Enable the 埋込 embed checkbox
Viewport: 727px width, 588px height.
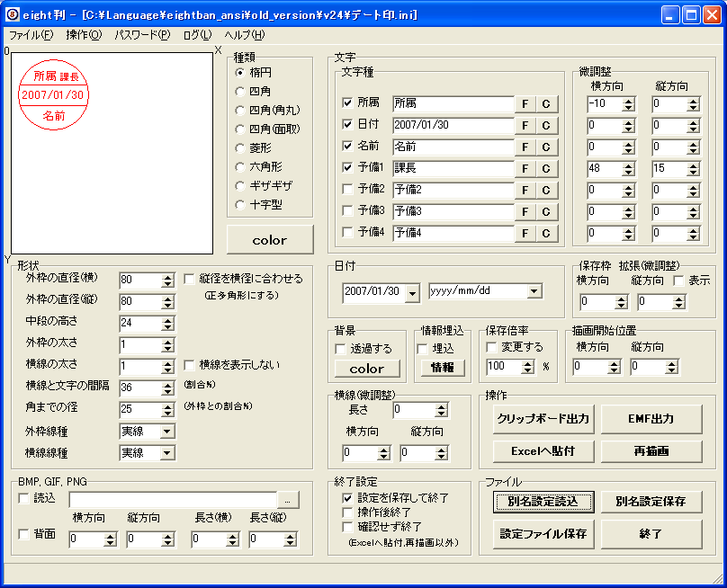pos(422,349)
